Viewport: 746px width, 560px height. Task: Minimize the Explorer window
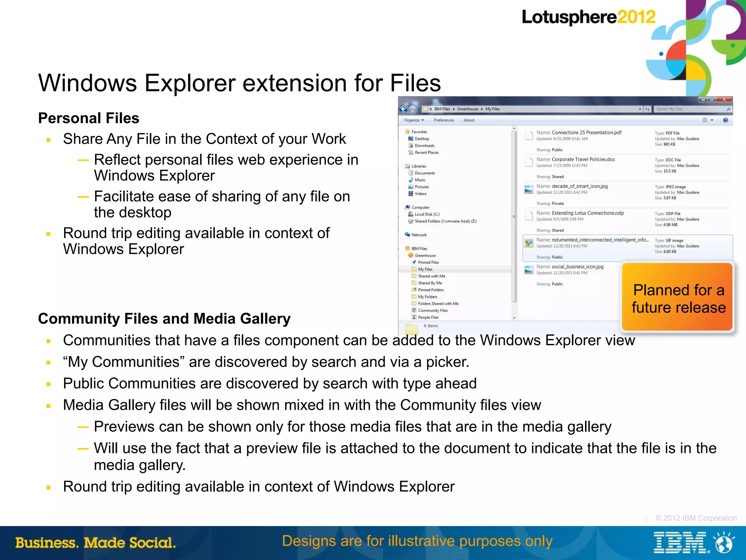point(703,99)
